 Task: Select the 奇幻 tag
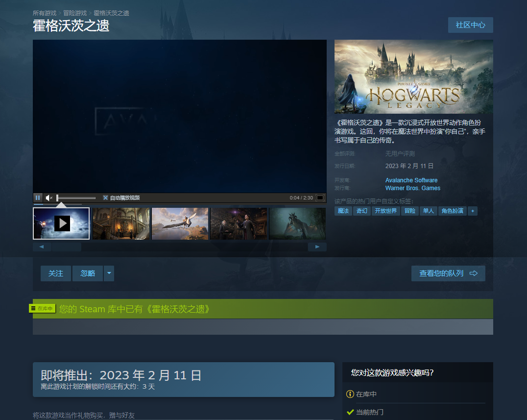(x=361, y=211)
